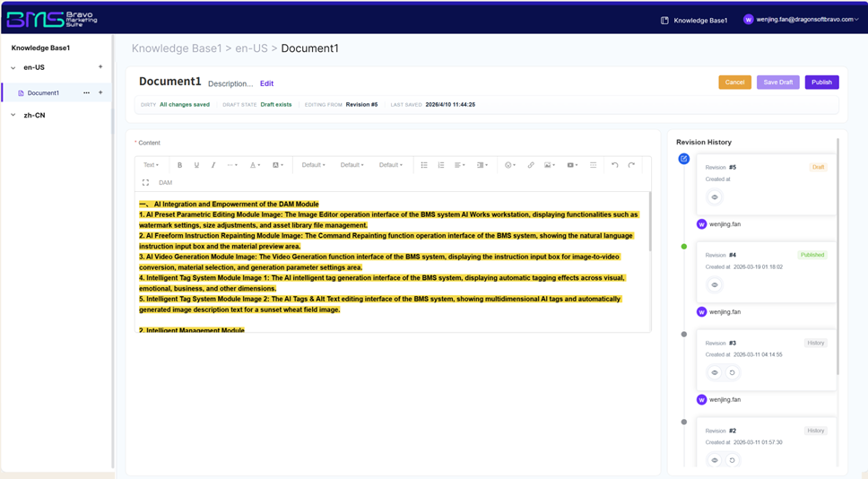Add sub-document under Document1
This screenshot has width=868, height=479.
point(100,92)
